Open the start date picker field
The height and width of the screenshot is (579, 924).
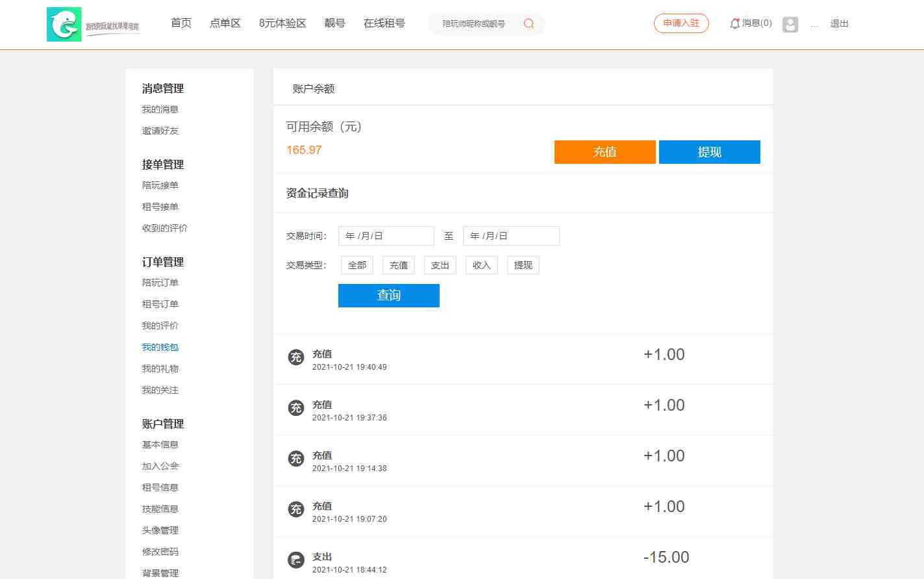[386, 236]
